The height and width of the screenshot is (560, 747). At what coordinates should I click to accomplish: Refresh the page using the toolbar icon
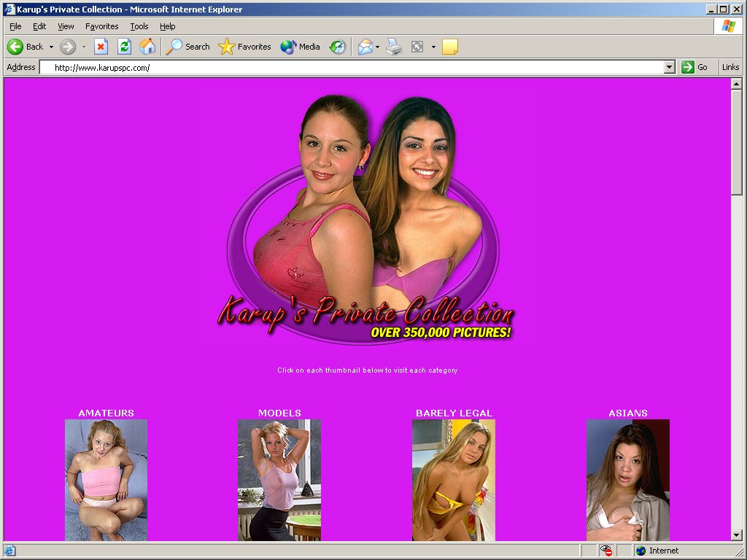coord(124,47)
